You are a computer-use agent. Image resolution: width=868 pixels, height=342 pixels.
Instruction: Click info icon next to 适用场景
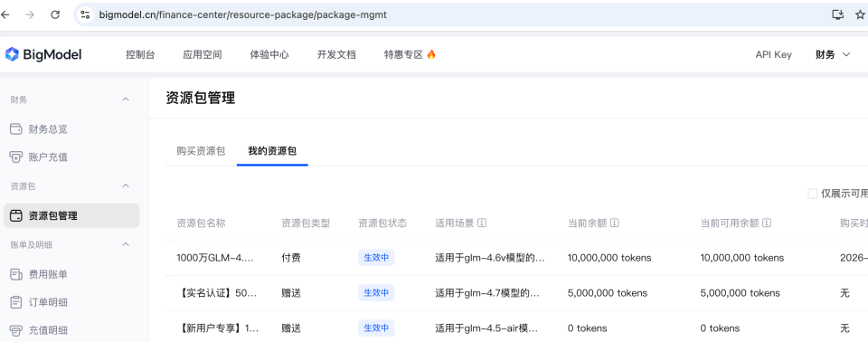pos(482,223)
